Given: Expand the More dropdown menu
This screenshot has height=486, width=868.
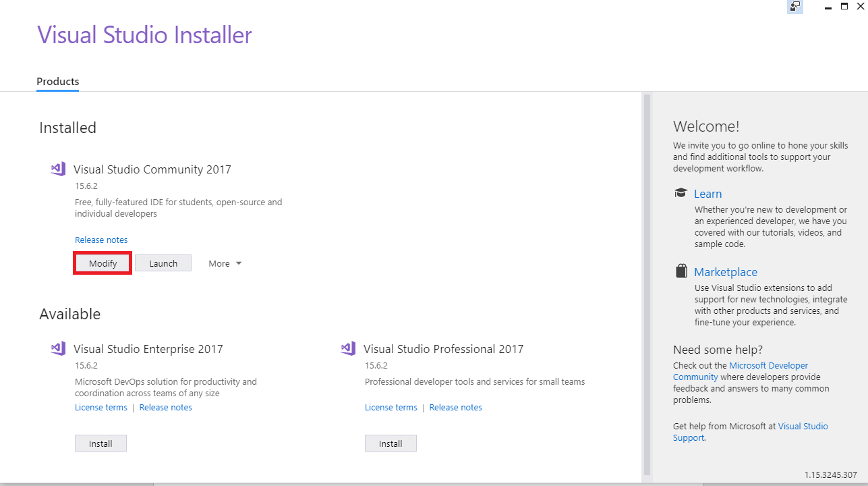Looking at the screenshot, I should [225, 263].
